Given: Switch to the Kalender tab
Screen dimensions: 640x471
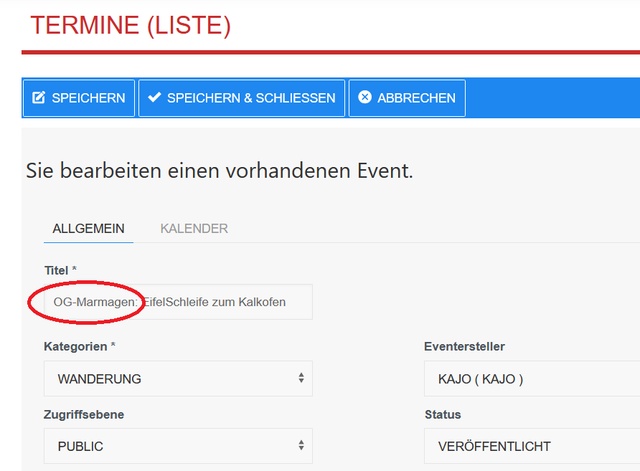Looking at the screenshot, I should [x=194, y=228].
